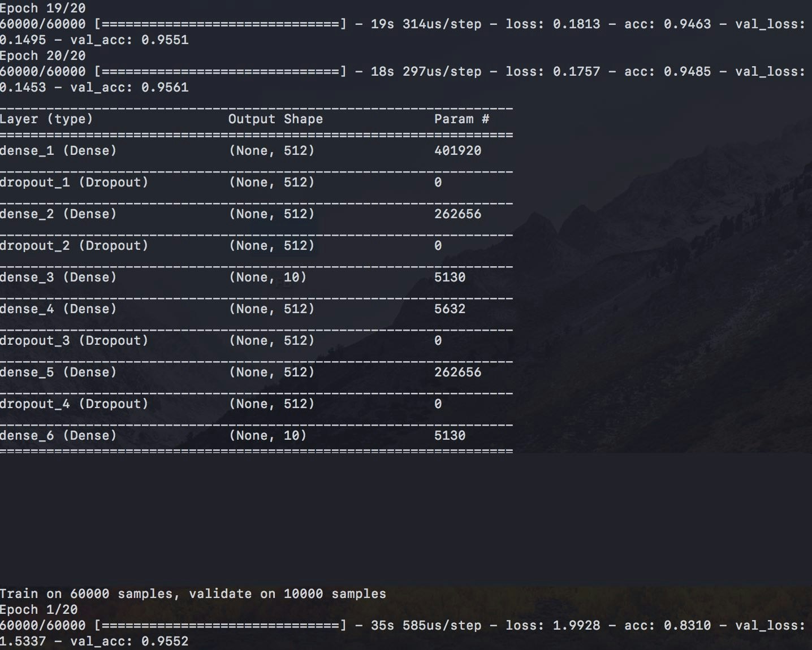Image resolution: width=812 pixels, height=650 pixels.
Task: Click the dropout_4 (Dropout) layer name
Action: [x=74, y=404]
